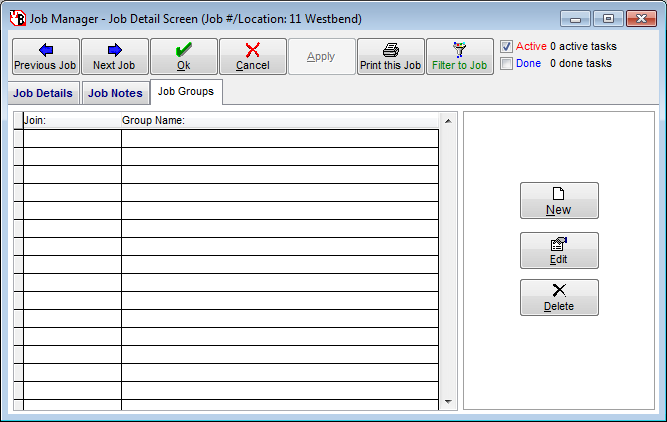Image resolution: width=667 pixels, height=422 pixels.
Task: Select first empty Group Name cell
Action: (280, 138)
